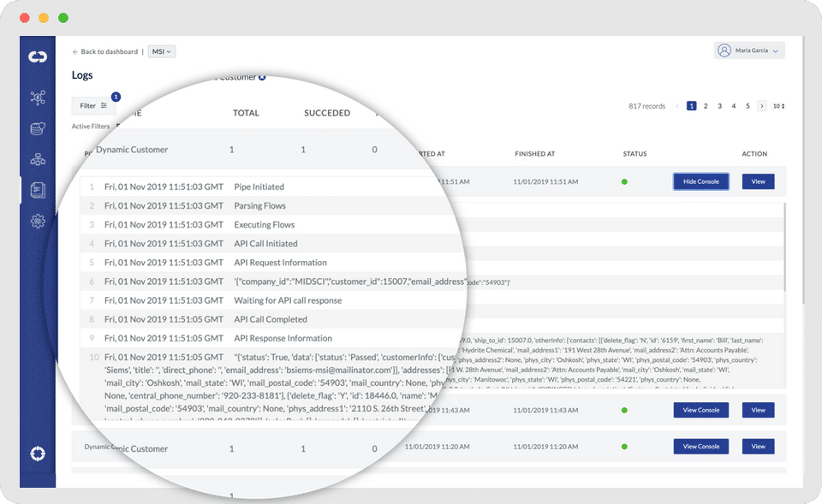Viewport: 822px width, 504px height.
Task: Click View Console in the 11:20 AM row
Action: (701, 447)
